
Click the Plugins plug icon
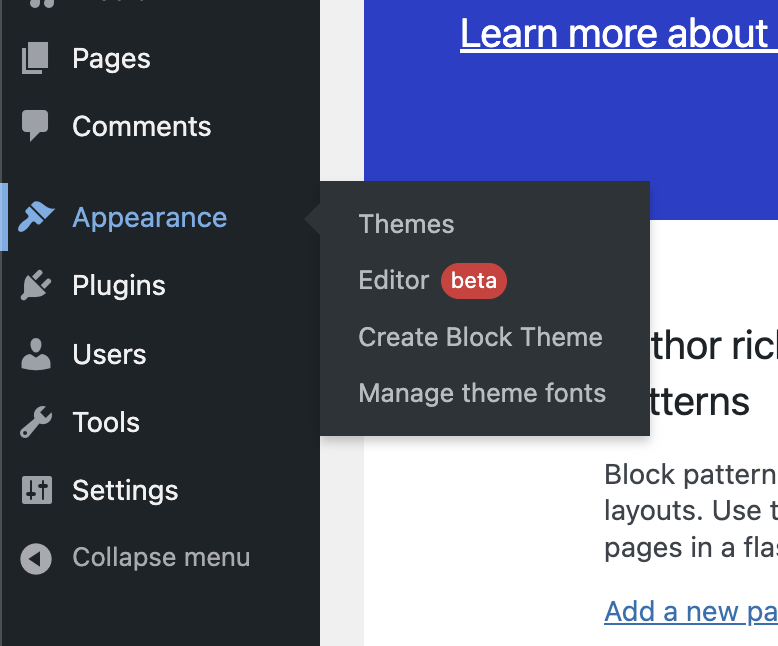pyautogui.click(x=36, y=285)
